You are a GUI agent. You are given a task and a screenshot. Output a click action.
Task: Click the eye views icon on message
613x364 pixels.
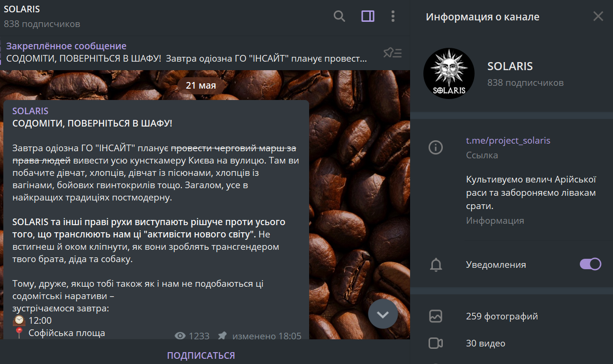180,336
